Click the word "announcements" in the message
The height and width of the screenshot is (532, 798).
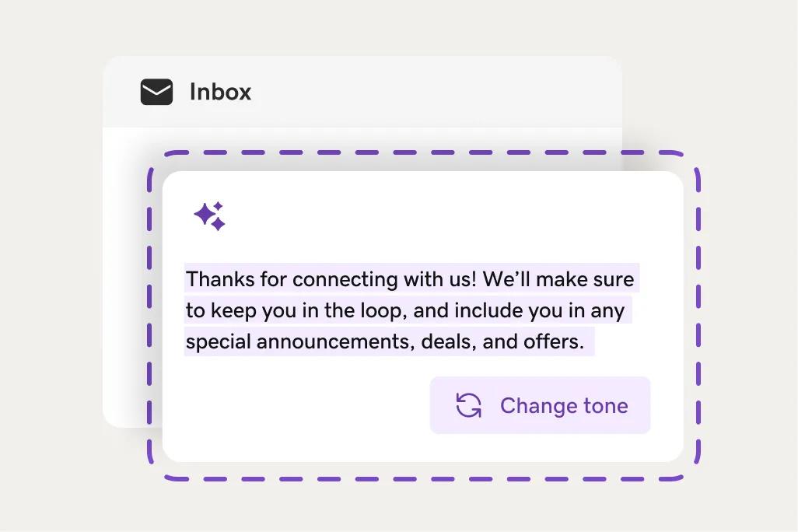click(335, 341)
